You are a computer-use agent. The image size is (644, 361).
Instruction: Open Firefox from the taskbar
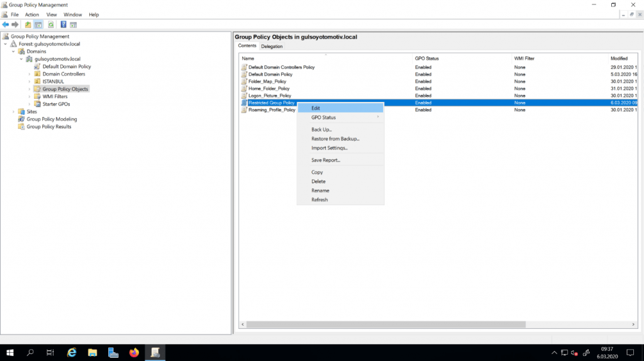(133, 353)
